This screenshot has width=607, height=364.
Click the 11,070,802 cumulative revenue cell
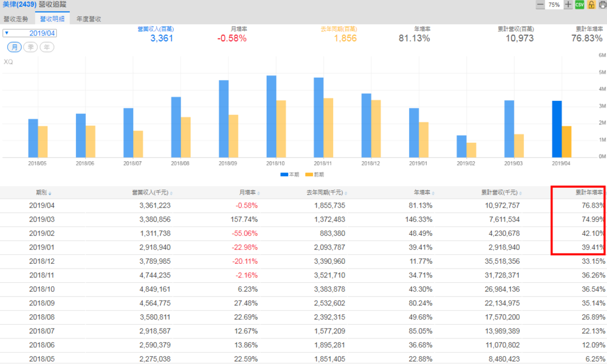[x=502, y=345]
